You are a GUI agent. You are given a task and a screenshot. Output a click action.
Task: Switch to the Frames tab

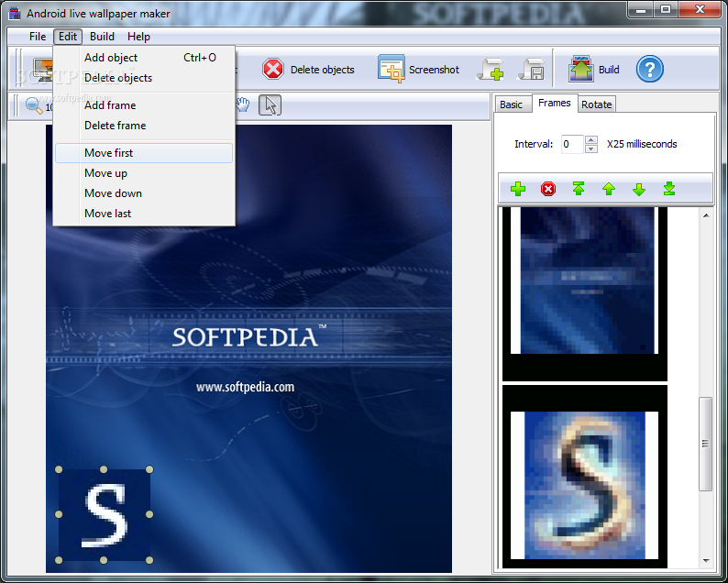(x=555, y=103)
